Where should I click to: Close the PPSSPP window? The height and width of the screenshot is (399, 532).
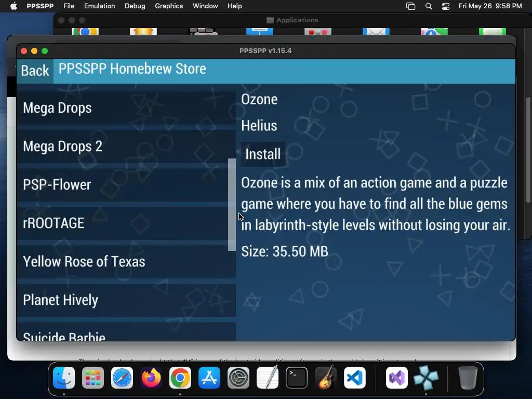pyautogui.click(x=24, y=51)
